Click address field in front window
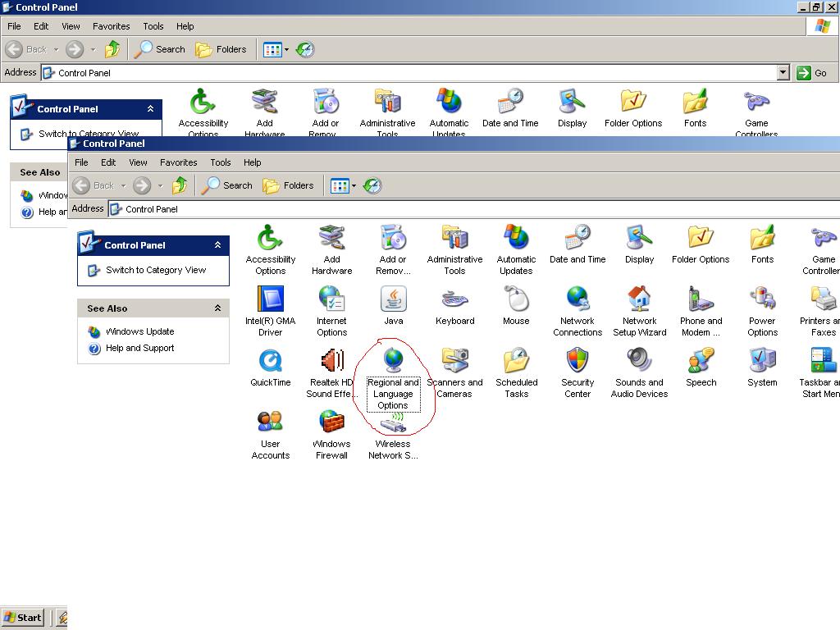840x630 pixels. pos(473,209)
